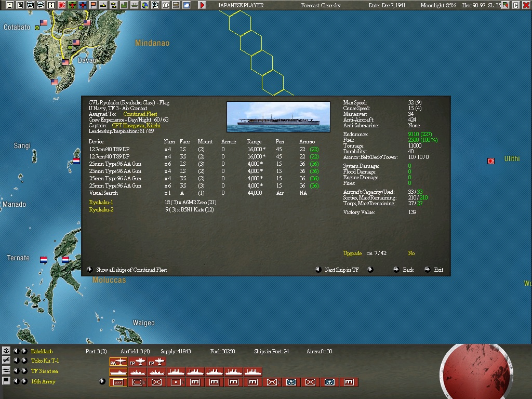Go to previous air group before Toko Ku T-1

(x=16, y=361)
